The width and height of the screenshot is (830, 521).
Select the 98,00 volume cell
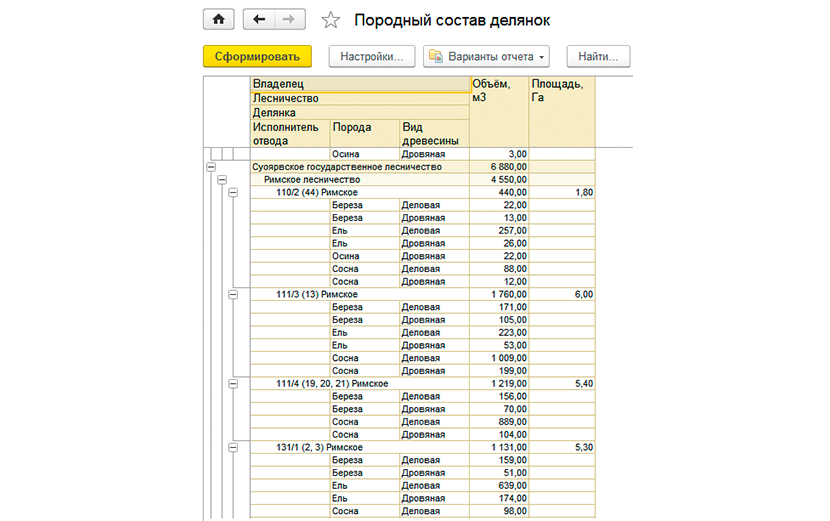[x=499, y=511]
